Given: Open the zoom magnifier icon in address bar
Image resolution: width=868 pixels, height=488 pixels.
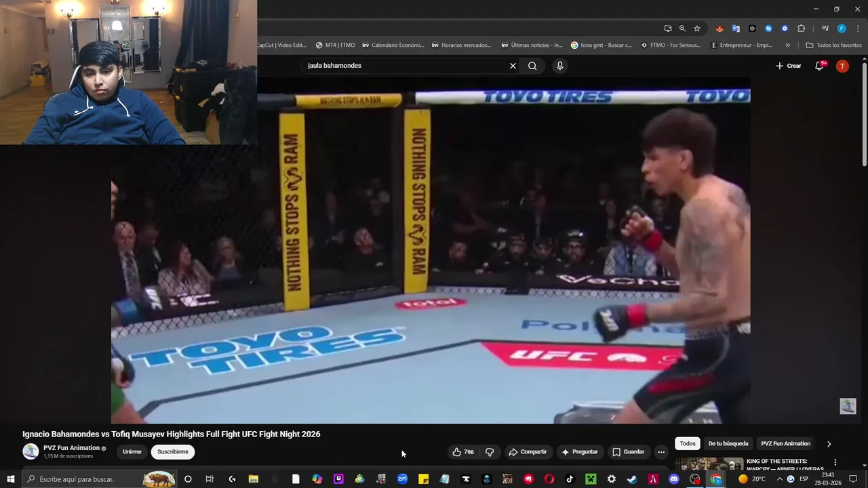Looking at the screenshot, I should (682, 28).
